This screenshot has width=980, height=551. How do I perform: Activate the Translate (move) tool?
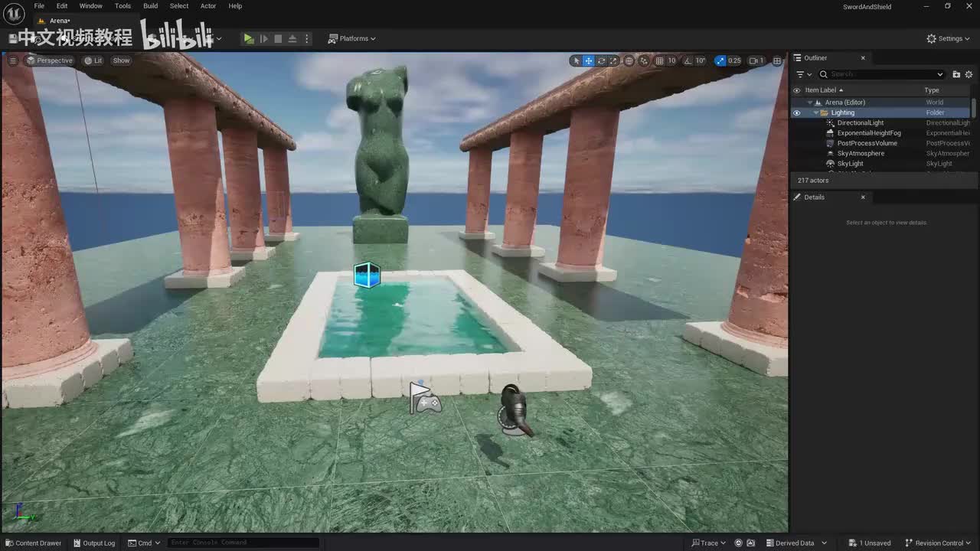click(x=589, y=60)
